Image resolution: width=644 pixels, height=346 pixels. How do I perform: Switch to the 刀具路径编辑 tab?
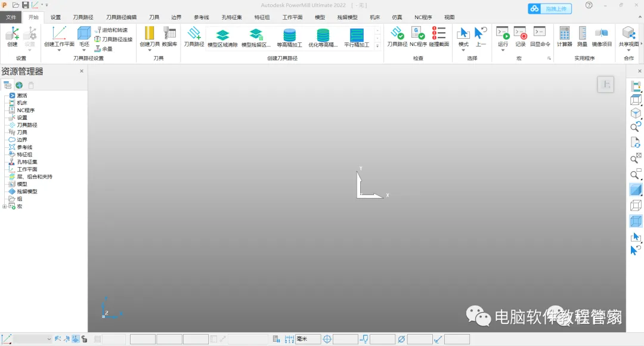click(121, 17)
